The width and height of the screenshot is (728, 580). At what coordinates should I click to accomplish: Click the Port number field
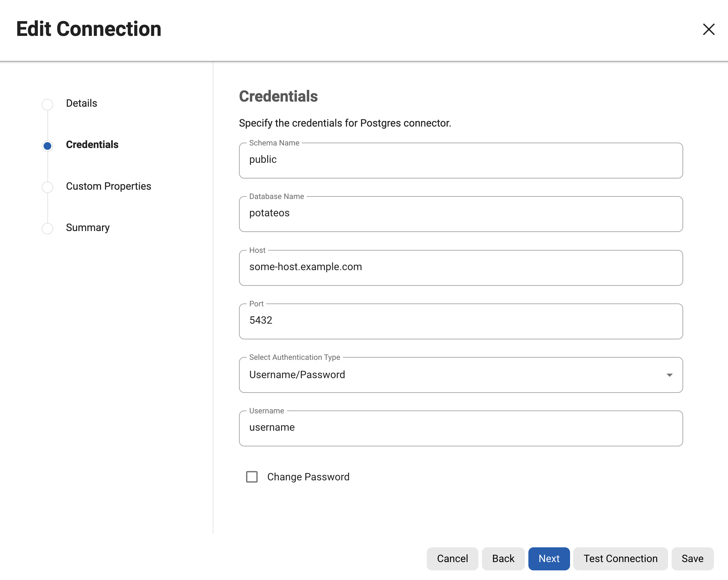(x=460, y=321)
